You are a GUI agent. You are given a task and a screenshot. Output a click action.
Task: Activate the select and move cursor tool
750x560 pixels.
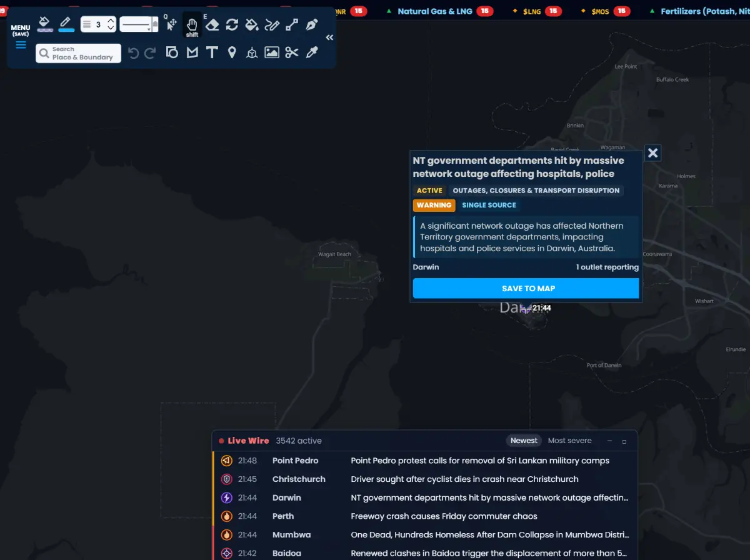[171, 24]
